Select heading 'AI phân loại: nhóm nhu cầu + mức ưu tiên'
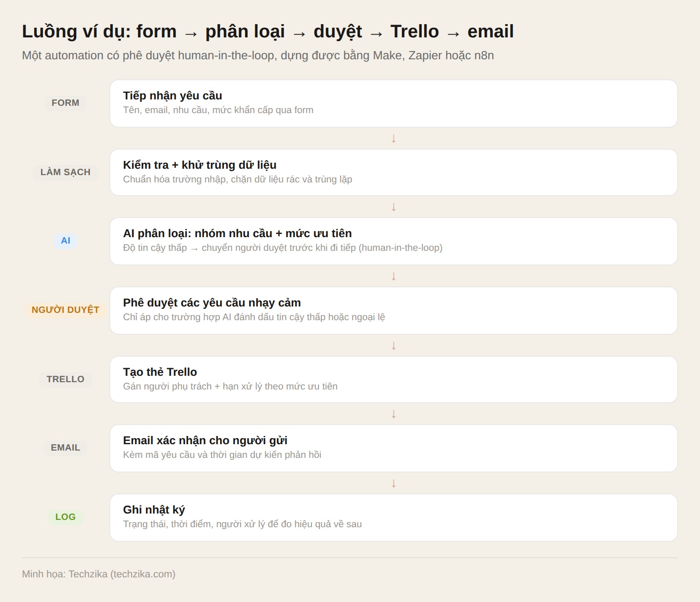Viewport: 700px width, 602px height. [237, 234]
